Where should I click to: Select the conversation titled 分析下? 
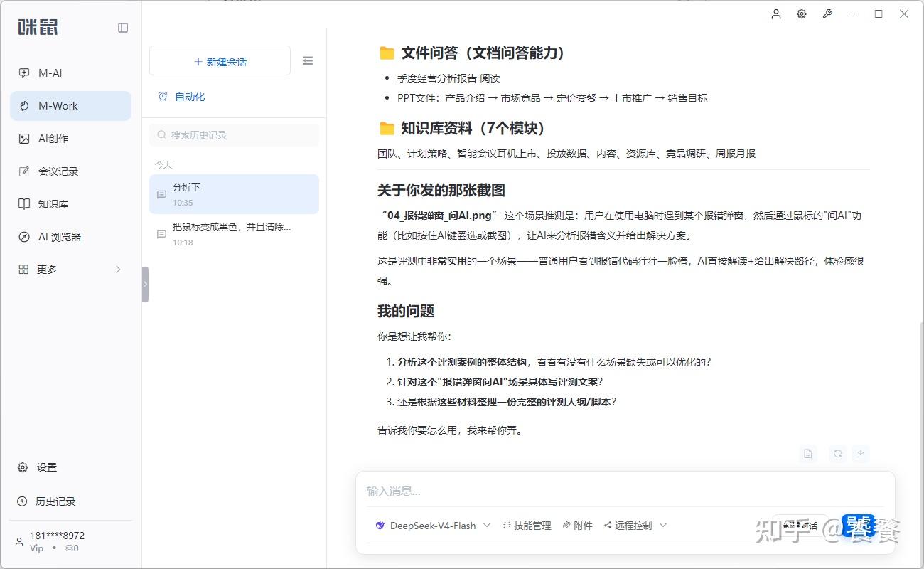[x=234, y=194]
